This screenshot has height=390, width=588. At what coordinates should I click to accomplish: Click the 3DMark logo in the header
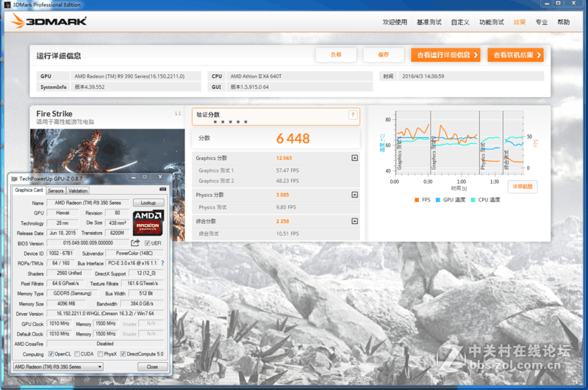49,21
